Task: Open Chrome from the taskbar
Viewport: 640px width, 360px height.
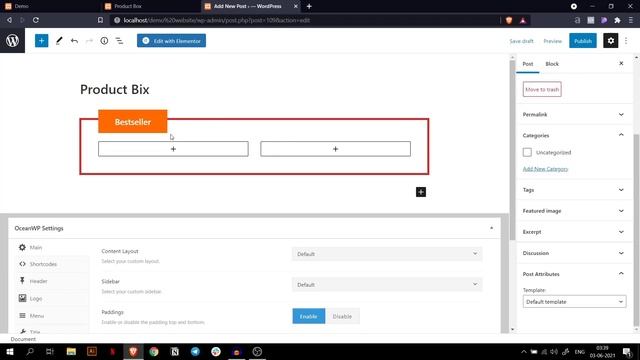Action: click(x=153, y=351)
